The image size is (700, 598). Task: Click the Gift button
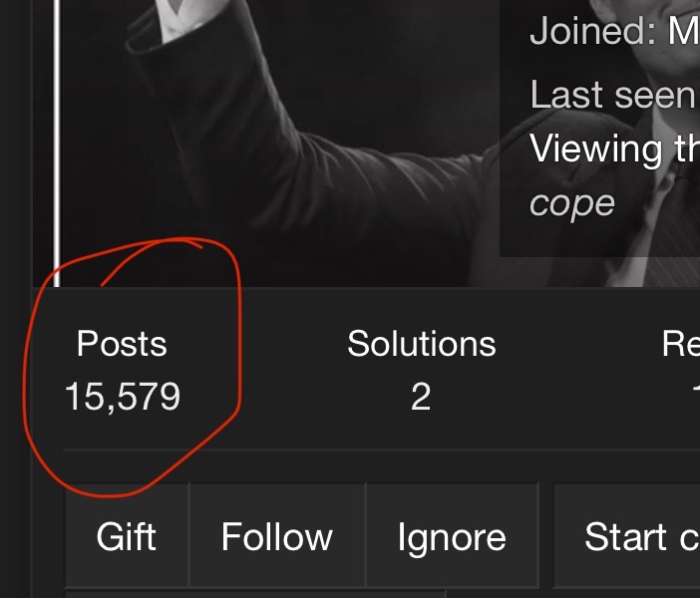(126, 537)
